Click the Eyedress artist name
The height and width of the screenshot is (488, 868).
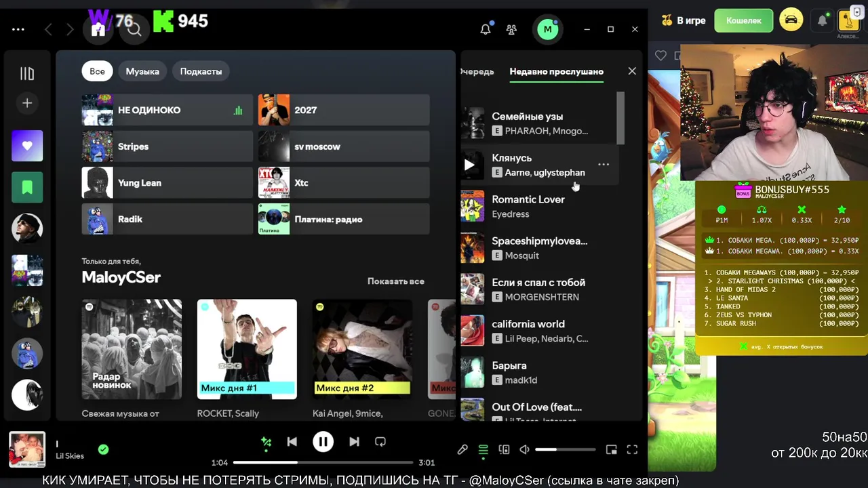click(511, 214)
